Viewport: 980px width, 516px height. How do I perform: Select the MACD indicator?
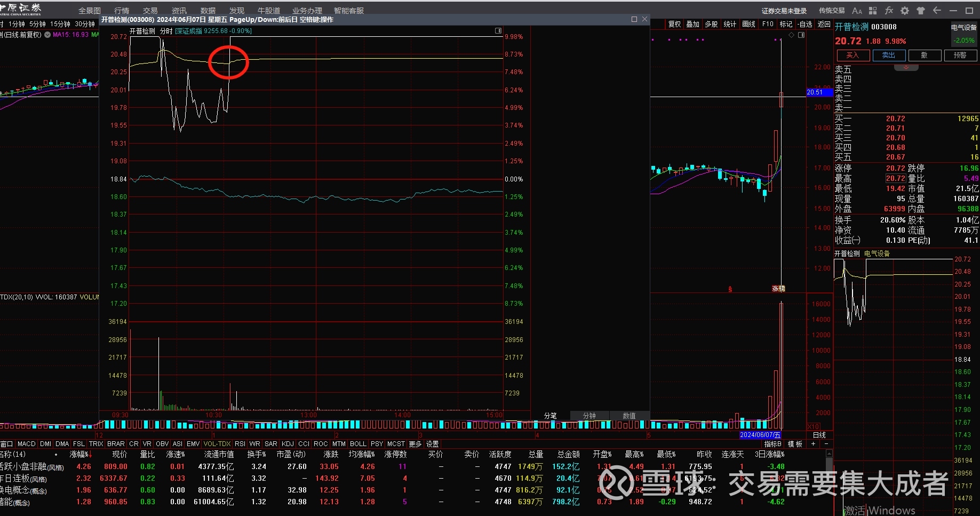(x=26, y=444)
